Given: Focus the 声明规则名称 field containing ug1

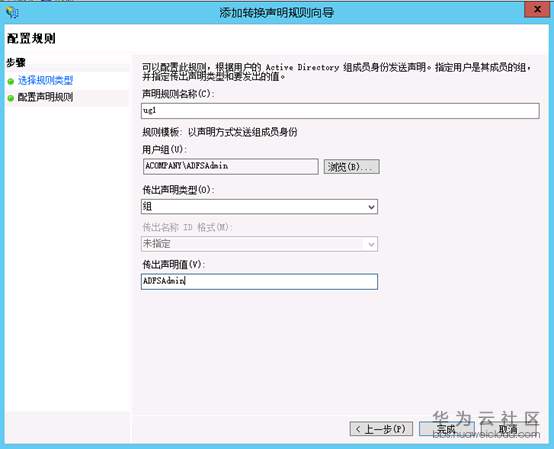Looking at the screenshot, I should pyautogui.click(x=340, y=111).
